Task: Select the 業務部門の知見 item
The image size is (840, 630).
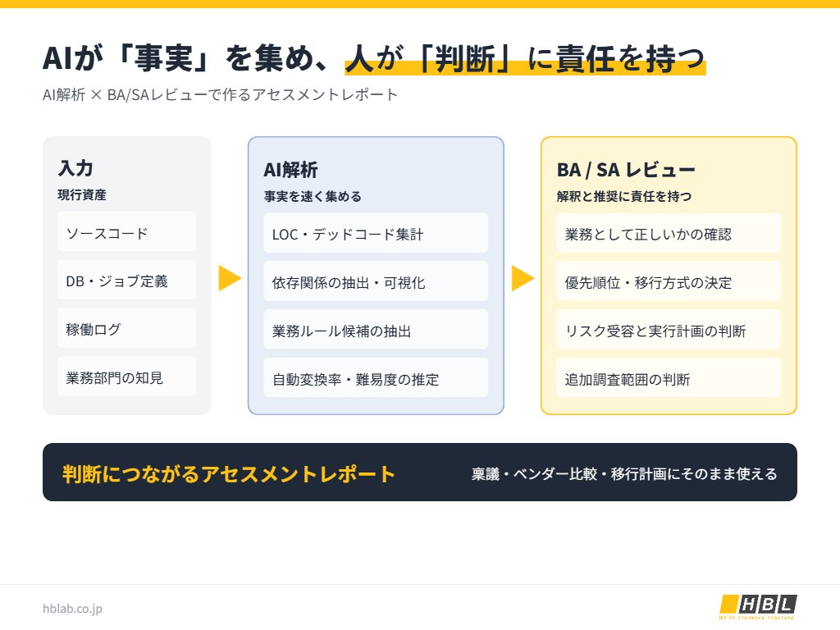Action: [127, 377]
